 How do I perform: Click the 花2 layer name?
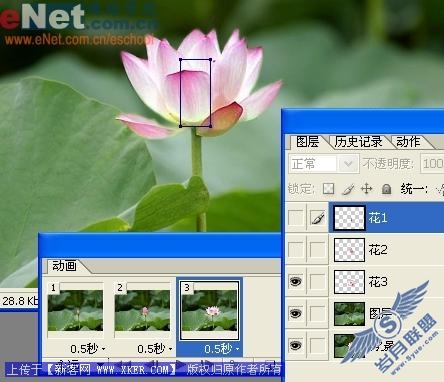point(378,249)
